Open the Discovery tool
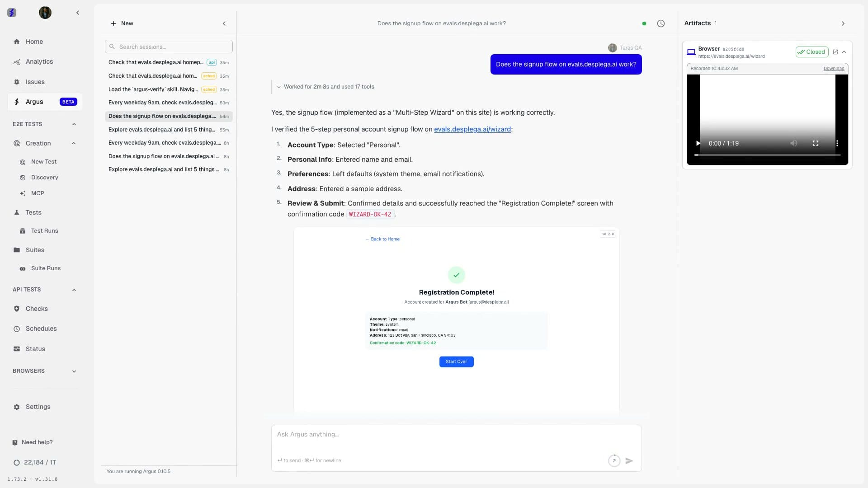Viewport: 868px width, 488px height. point(44,177)
